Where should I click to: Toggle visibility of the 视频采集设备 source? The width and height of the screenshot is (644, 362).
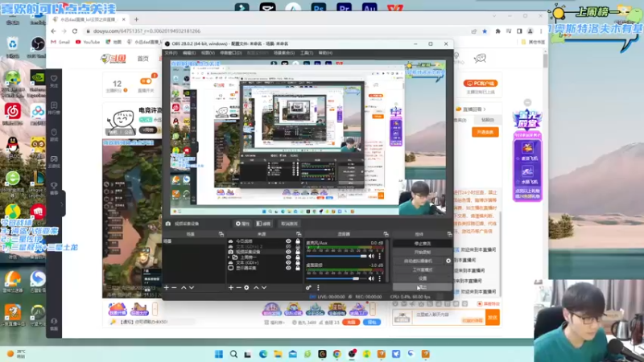pyautogui.click(x=288, y=252)
